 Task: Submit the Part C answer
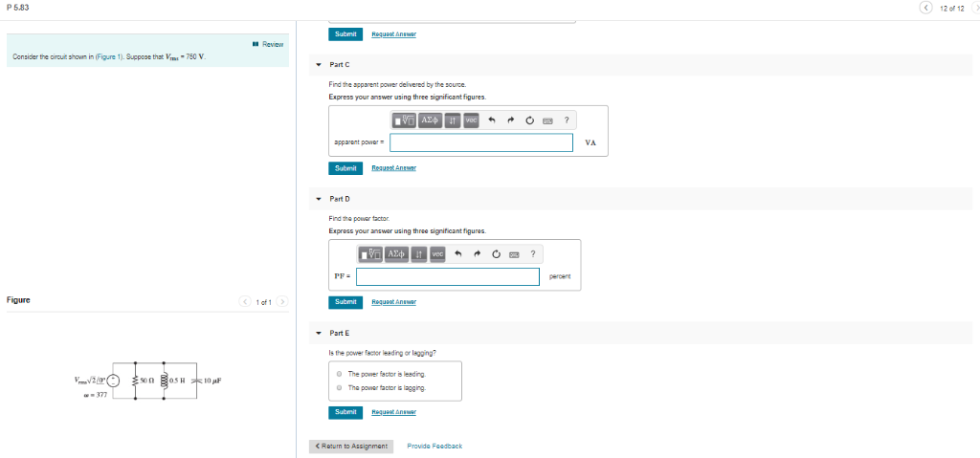pos(345,168)
